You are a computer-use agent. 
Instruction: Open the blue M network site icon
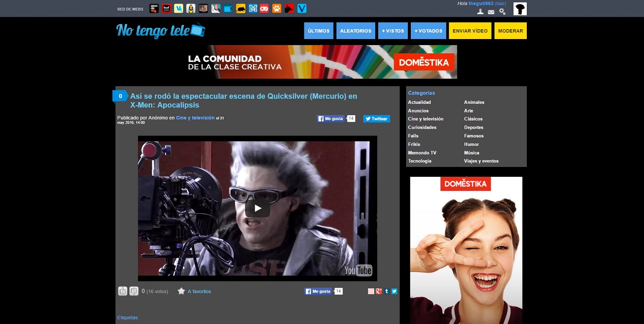pos(253,8)
